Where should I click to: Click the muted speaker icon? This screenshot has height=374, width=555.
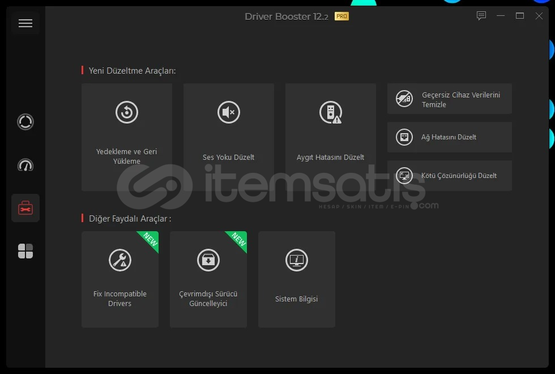(x=229, y=112)
